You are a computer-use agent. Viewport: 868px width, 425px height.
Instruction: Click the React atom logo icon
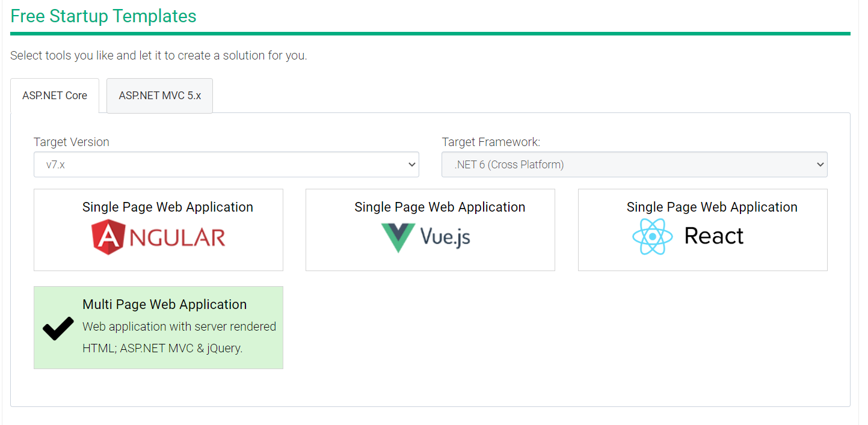click(652, 236)
